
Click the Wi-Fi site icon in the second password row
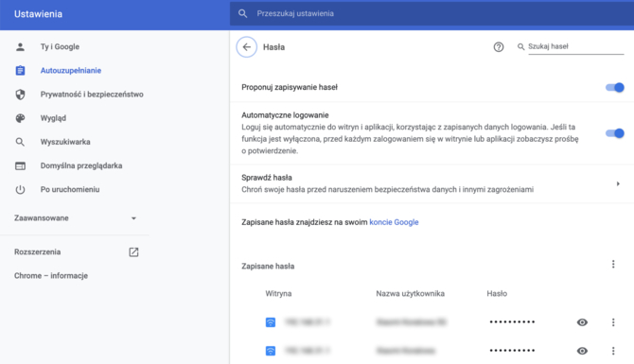[x=271, y=351]
